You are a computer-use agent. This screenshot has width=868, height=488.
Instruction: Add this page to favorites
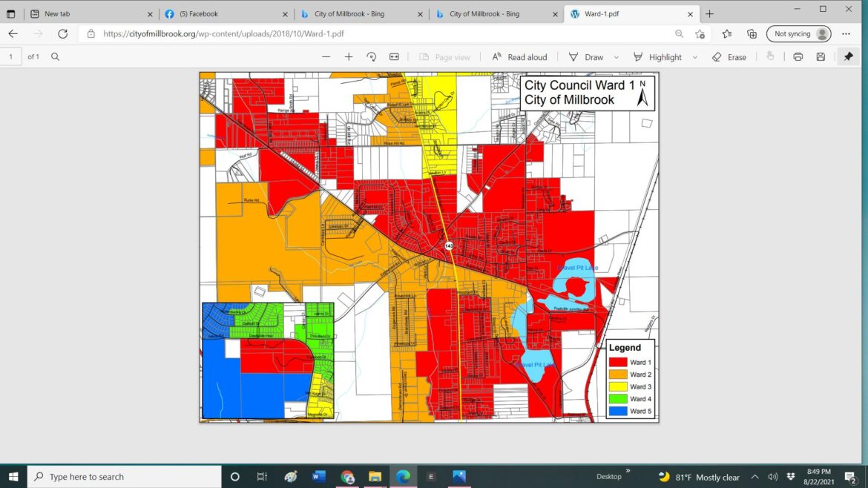coord(700,34)
